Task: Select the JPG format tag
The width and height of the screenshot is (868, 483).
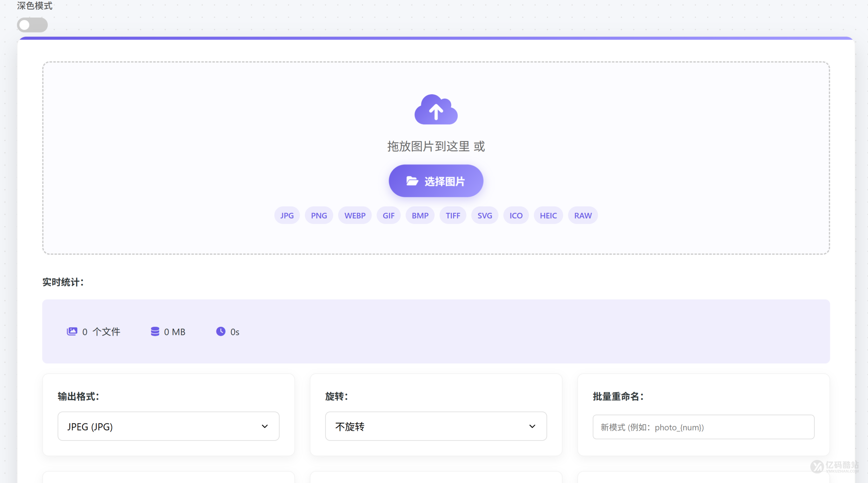Action: [x=287, y=215]
